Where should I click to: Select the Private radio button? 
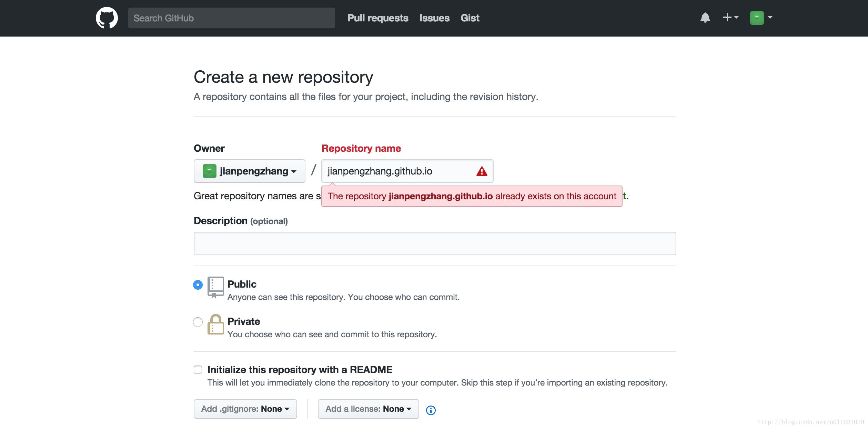(x=198, y=322)
